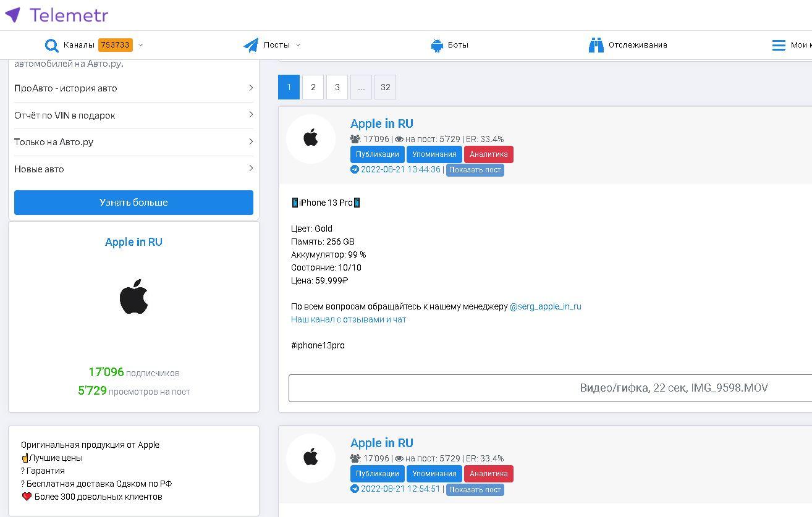Screen dimensions: 812x517
Task: Click Аналитика button in 12:54:51 post
Action: point(489,474)
